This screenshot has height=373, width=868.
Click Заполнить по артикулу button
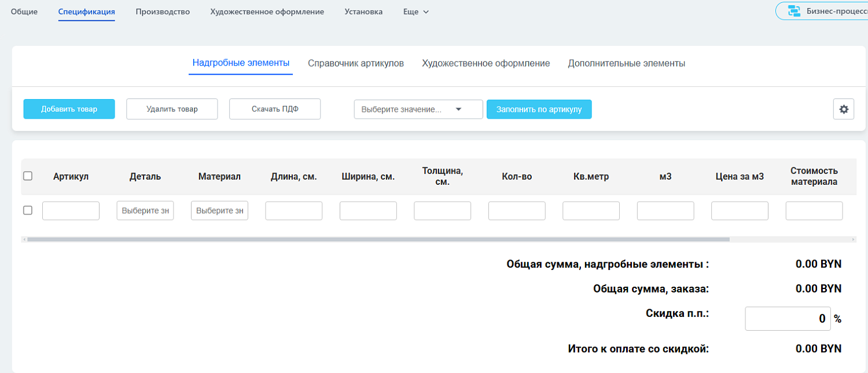tap(539, 109)
